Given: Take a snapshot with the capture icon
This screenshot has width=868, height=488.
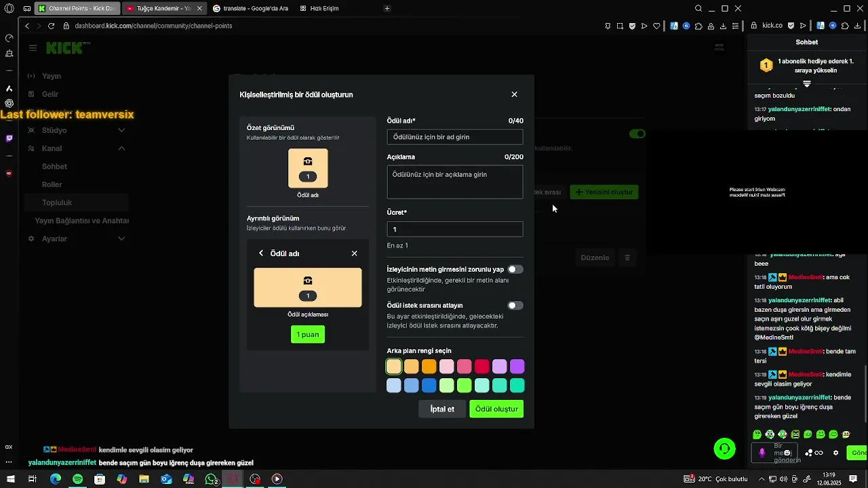Looking at the screenshot, I should [x=620, y=26].
